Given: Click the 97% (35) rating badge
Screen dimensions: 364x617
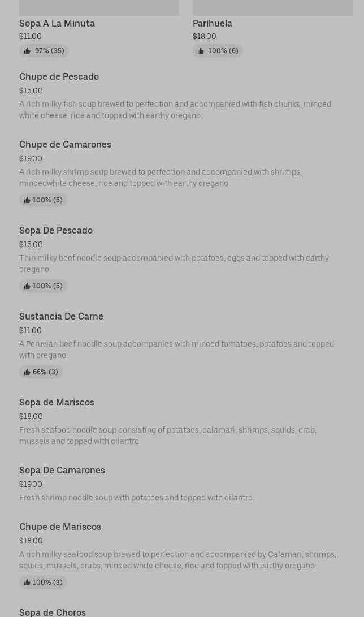Looking at the screenshot, I should 44,51.
